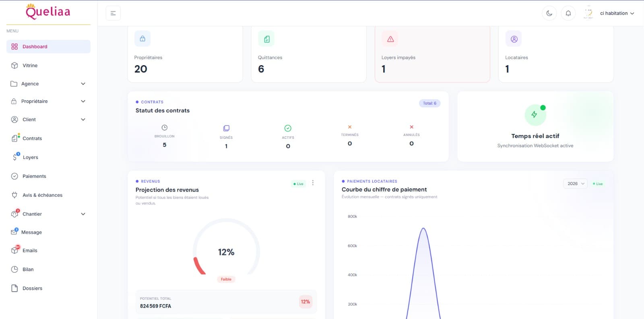Viewport: 644px width, 319px height.
Task: Click the Paiements check-circle icon
Action: pyautogui.click(x=14, y=176)
